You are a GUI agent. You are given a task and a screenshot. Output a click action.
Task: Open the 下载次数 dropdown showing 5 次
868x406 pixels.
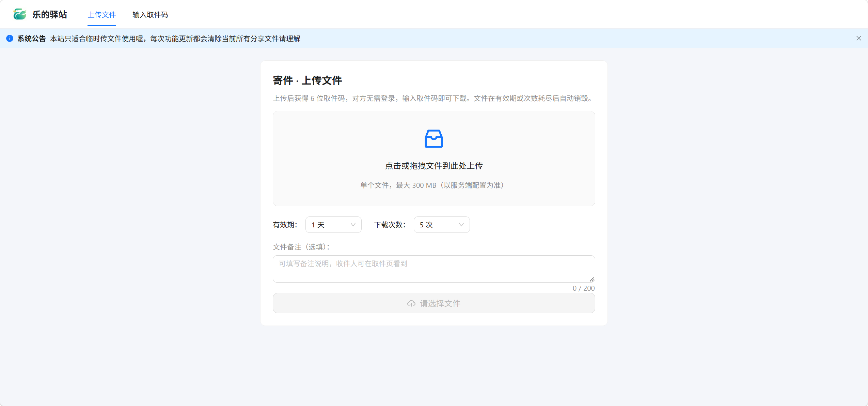pyautogui.click(x=442, y=225)
